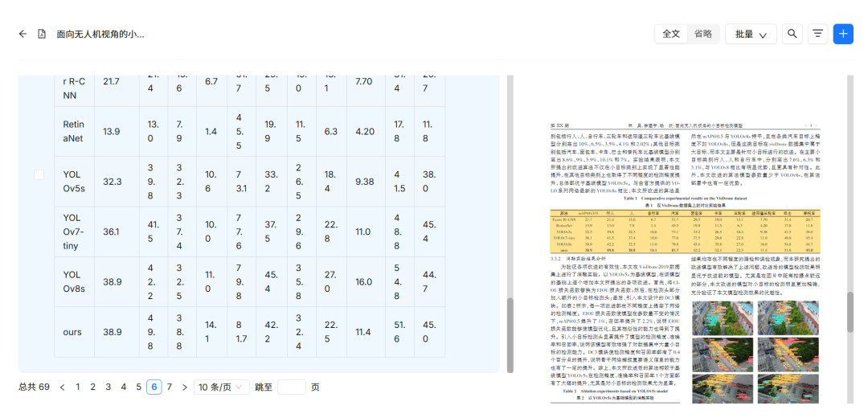Select the 全文 view tab

point(671,34)
